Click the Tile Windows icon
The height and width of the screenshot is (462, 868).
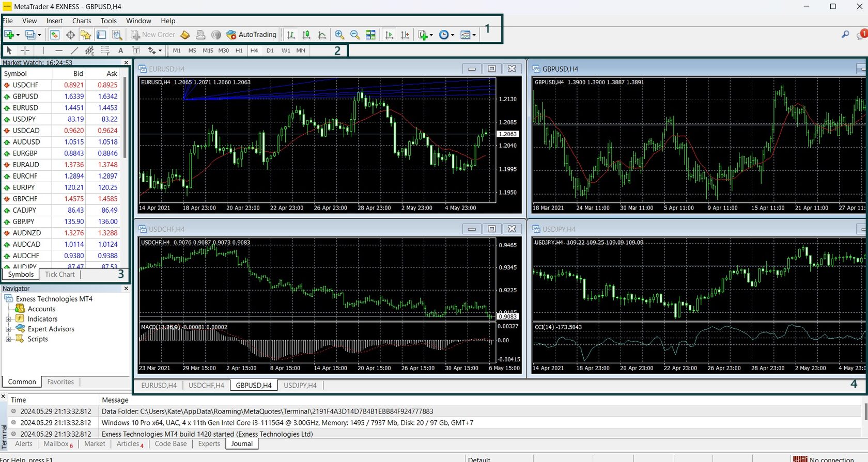point(370,35)
